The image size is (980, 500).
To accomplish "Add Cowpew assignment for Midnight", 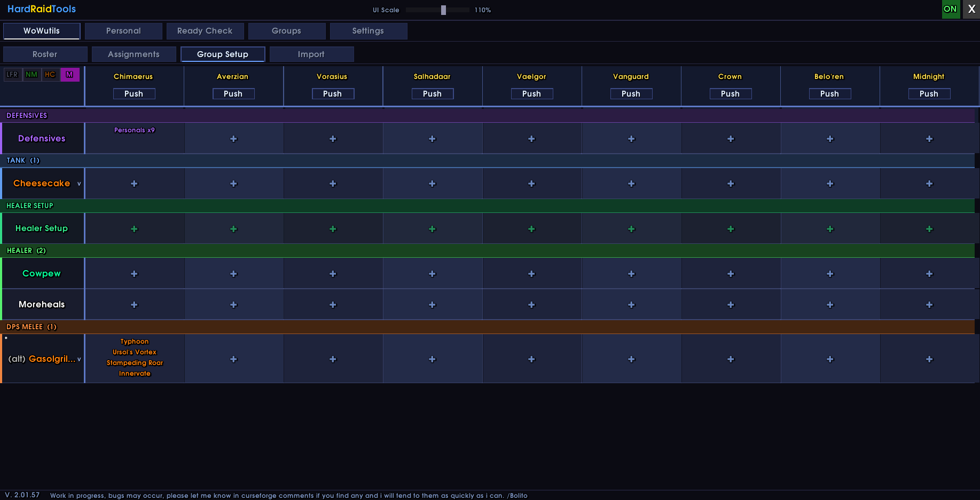I will [x=929, y=274].
